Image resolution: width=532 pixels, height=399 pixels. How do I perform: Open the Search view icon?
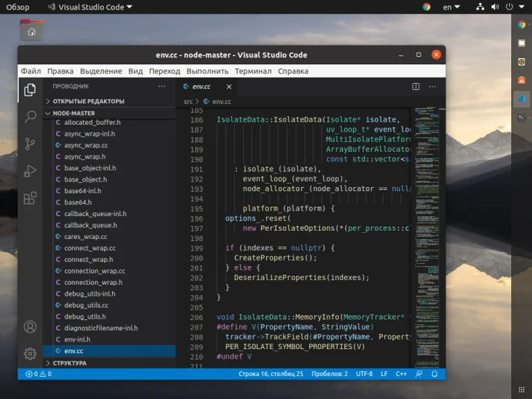pos(30,117)
